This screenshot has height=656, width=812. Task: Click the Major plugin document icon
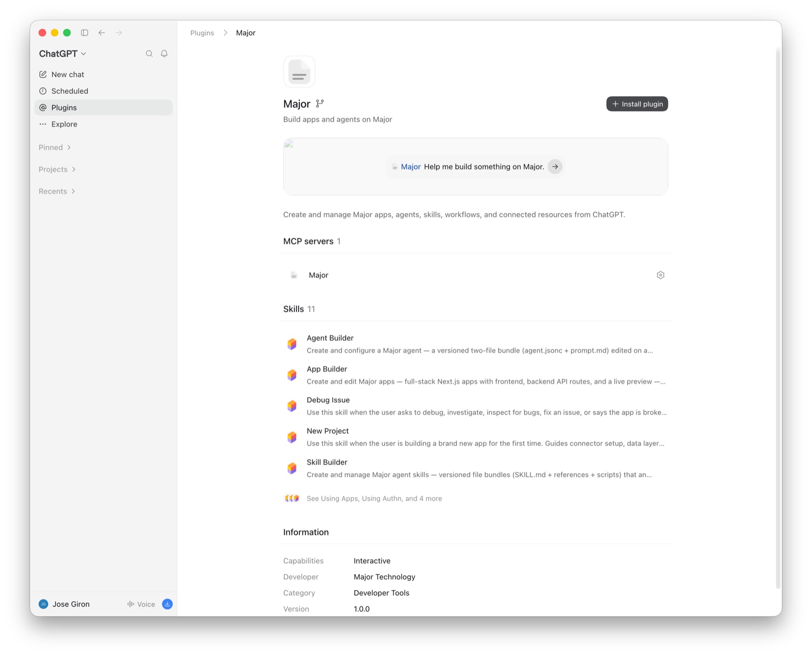[299, 72]
